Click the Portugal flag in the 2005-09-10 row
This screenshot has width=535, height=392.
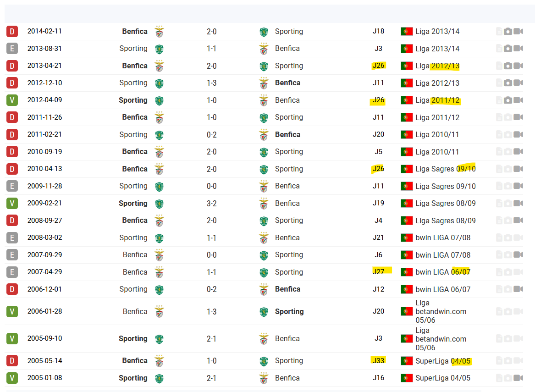407,339
